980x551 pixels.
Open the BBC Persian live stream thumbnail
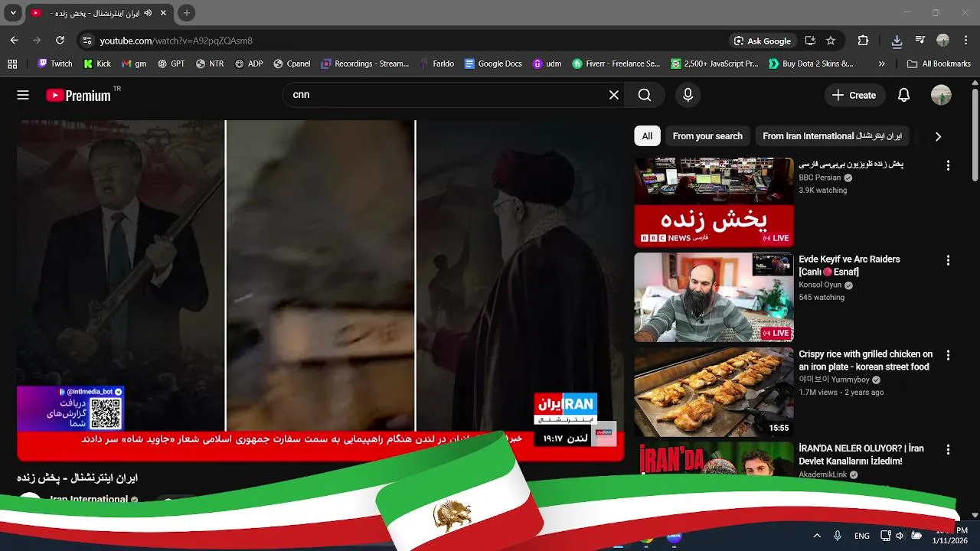[714, 202]
